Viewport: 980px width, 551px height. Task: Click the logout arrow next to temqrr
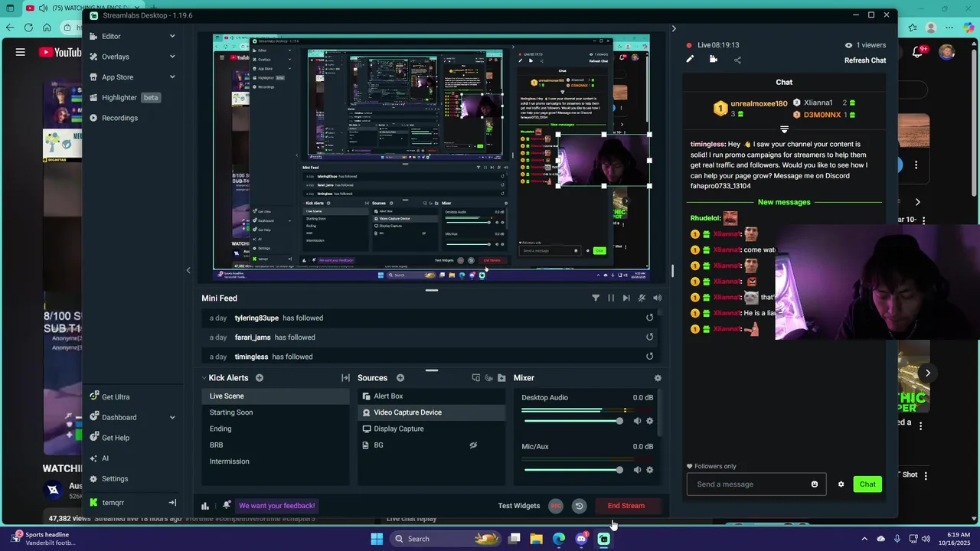[172, 502]
